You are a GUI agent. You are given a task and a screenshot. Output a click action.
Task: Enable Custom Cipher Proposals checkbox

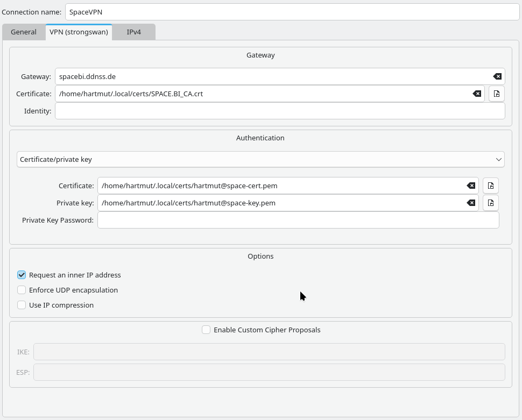coord(206,330)
